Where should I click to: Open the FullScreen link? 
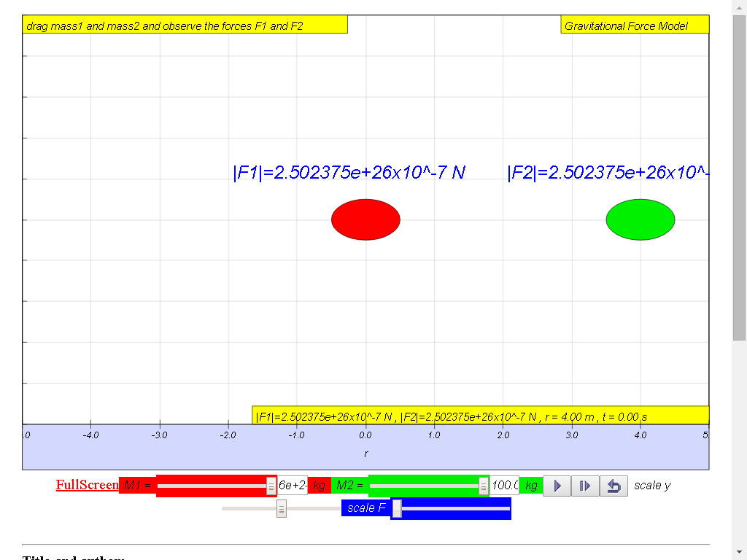(87, 485)
